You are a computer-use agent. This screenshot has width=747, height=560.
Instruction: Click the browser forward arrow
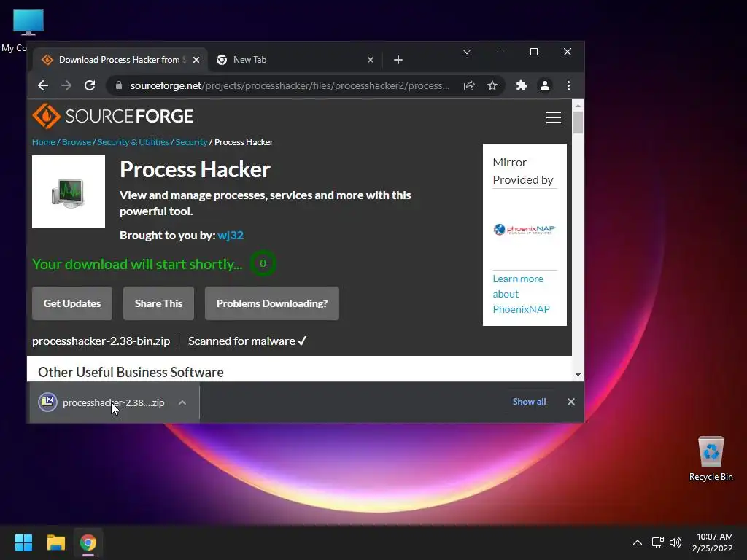66,86
